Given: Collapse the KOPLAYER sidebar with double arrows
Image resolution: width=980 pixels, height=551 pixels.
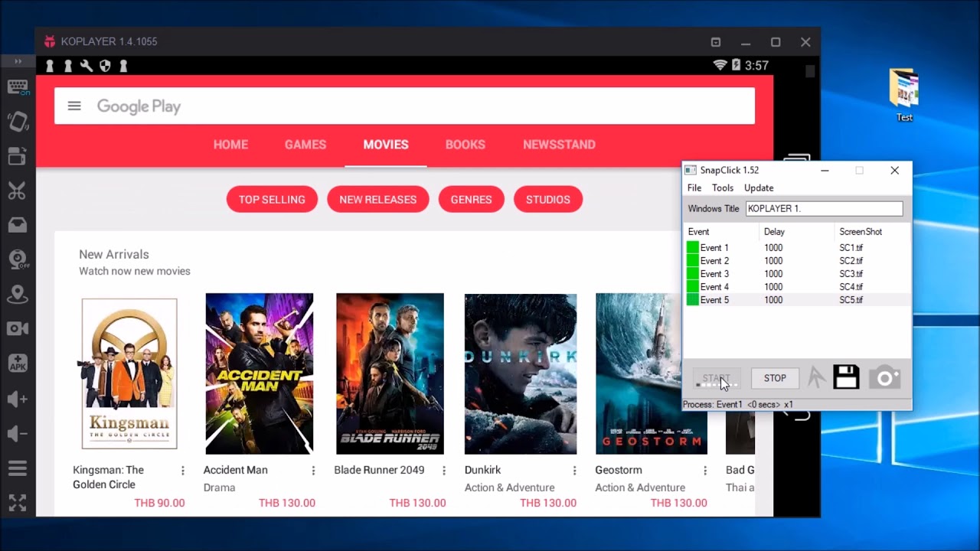Looking at the screenshot, I should coord(18,61).
